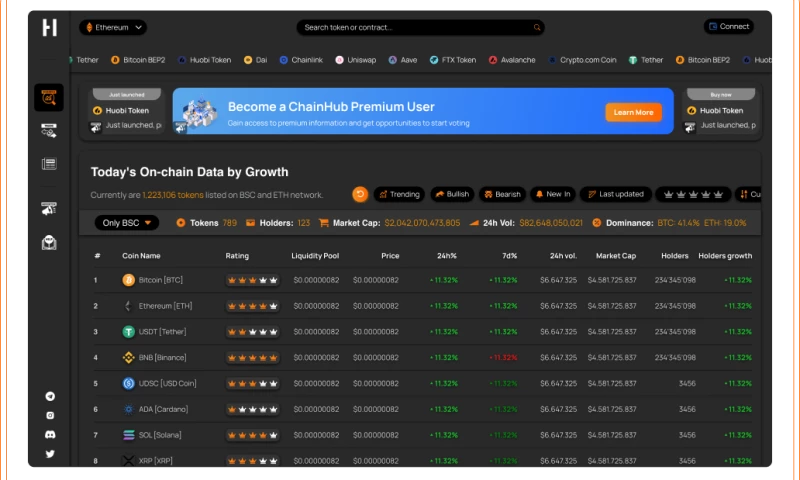This screenshot has height=480, width=800.
Task: Open the promotions megaphone sidebar icon
Action: (49, 208)
